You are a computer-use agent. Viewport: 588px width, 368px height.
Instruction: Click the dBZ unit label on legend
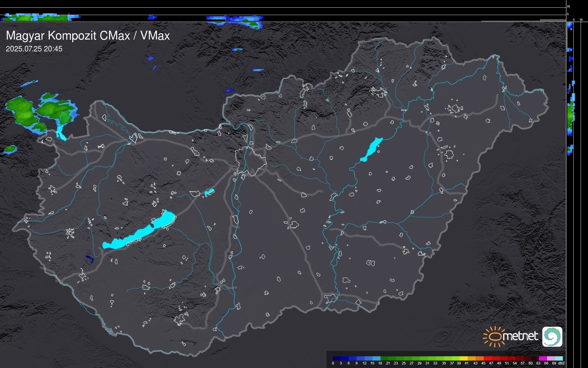click(561, 363)
